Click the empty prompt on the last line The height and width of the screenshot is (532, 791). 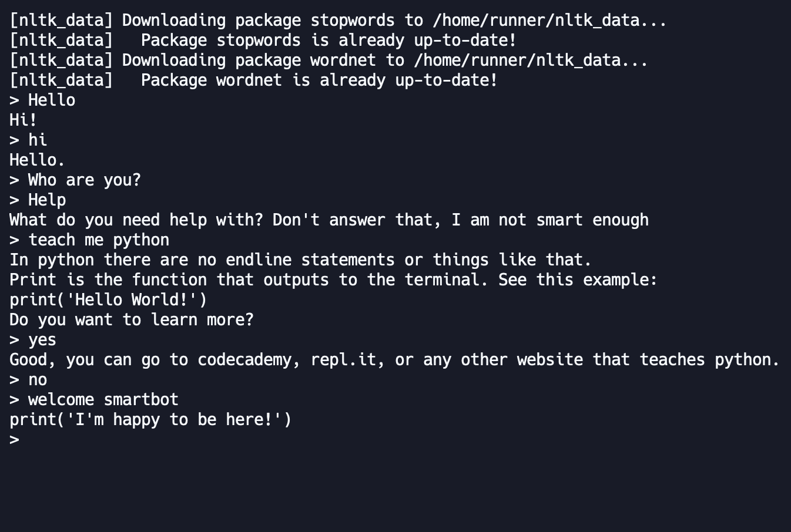[x=15, y=440]
